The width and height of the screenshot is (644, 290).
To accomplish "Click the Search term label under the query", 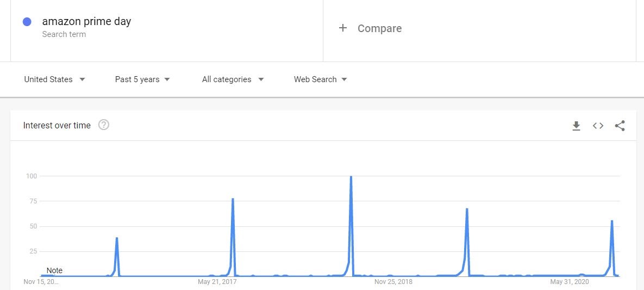I will [64, 35].
